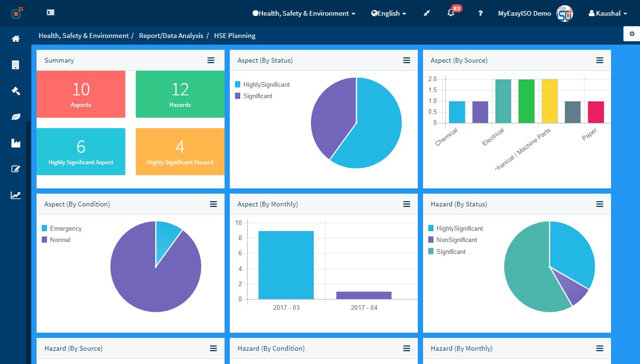640x364 pixels.
Task: Open the leaf icon in sidebar
Action: [x=16, y=117]
